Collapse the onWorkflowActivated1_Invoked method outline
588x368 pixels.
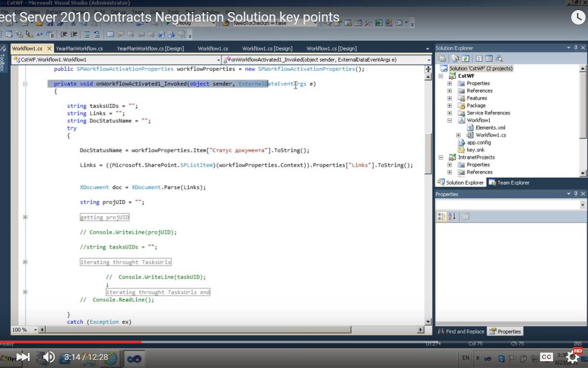[x=25, y=84]
